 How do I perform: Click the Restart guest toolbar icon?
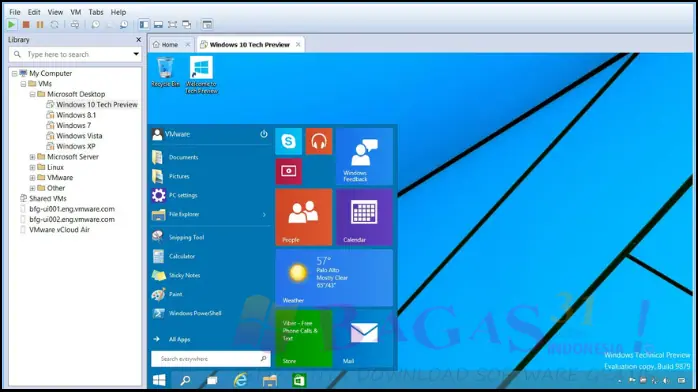[x=54, y=25]
